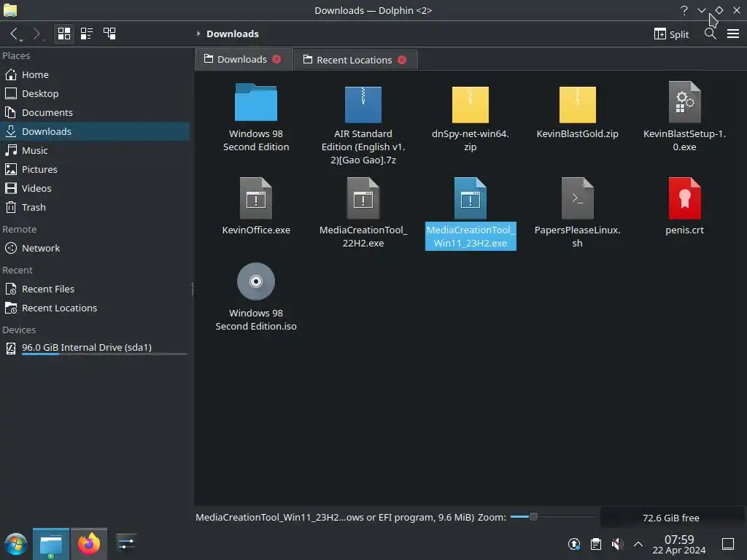Viewport: 747px width, 560px height.
Task: Open Pictures in Places panel
Action: click(96, 169)
